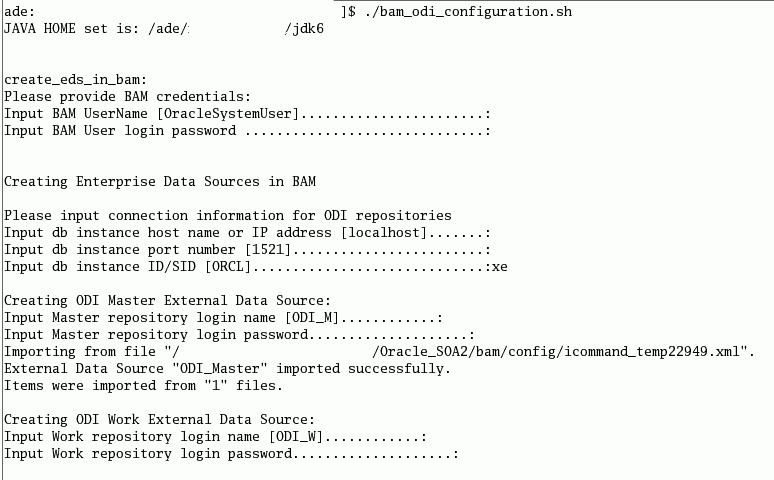Click the ./bam_odi_configuration.sh command text
This screenshot has height=480, width=774.
(468, 11)
